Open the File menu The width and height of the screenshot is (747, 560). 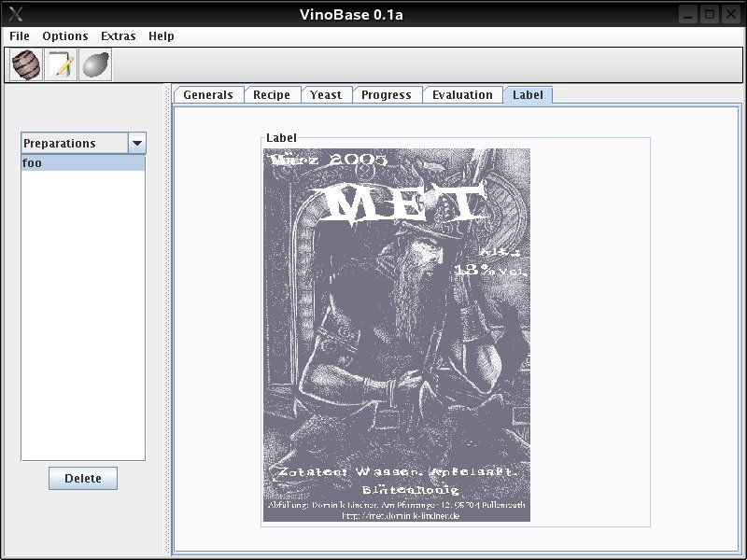[x=20, y=36]
